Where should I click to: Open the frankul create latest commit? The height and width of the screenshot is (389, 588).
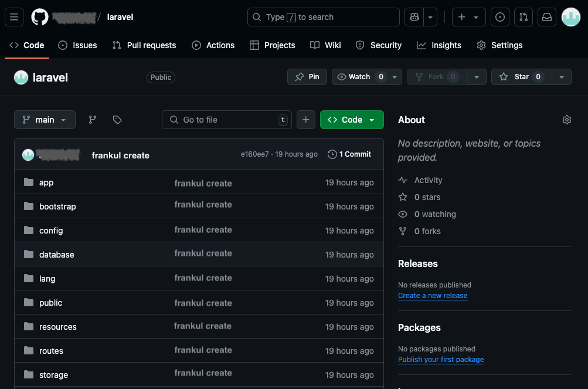[x=120, y=155]
